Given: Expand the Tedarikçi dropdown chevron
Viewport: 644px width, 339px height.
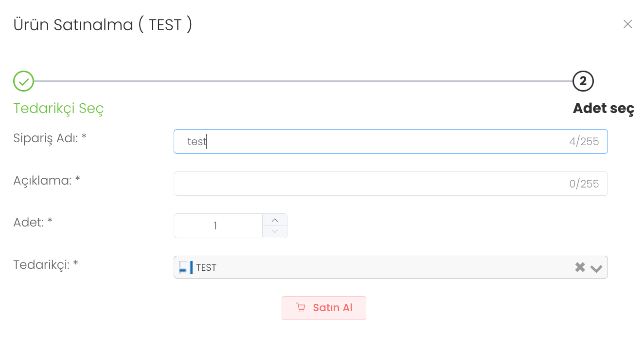Looking at the screenshot, I should 596,268.
